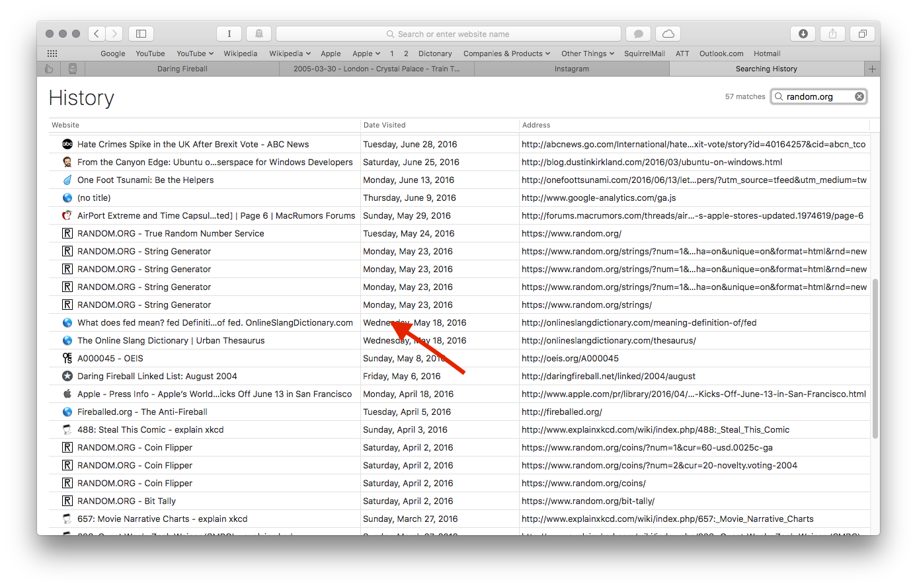The image size is (917, 588).
Task: Expand the Apple bookmarks folder dropdown
Action: point(366,54)
